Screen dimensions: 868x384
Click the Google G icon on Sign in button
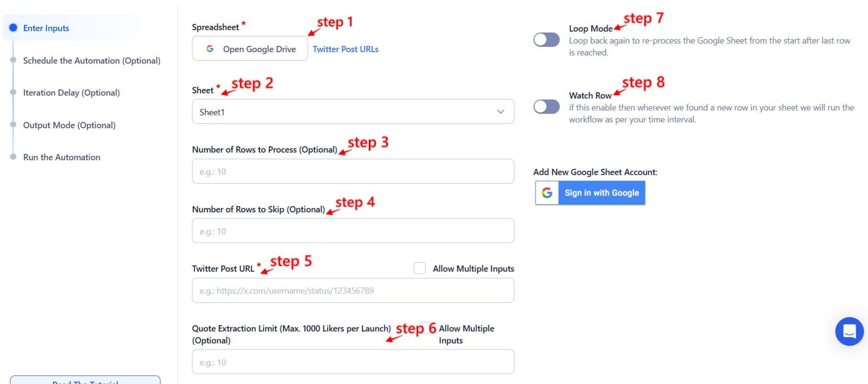coord(546,193)
